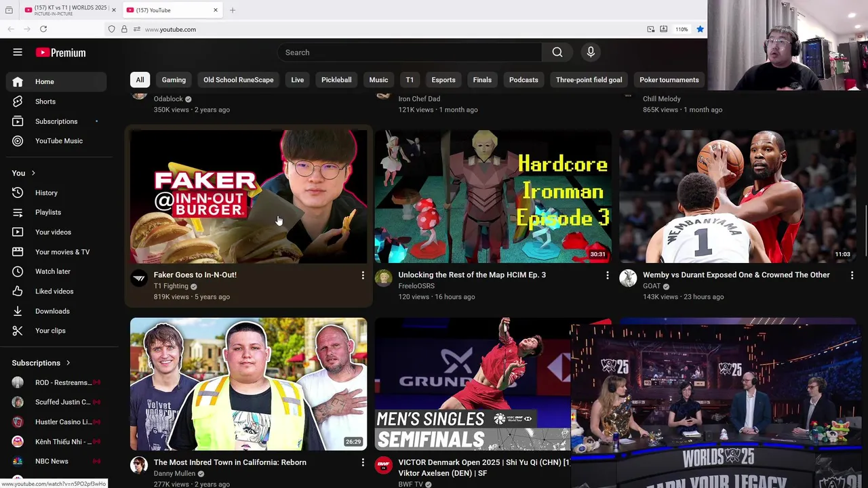Select the Esports filter chip
Viewport: 868px width, 488px height.
pos(443,80)
